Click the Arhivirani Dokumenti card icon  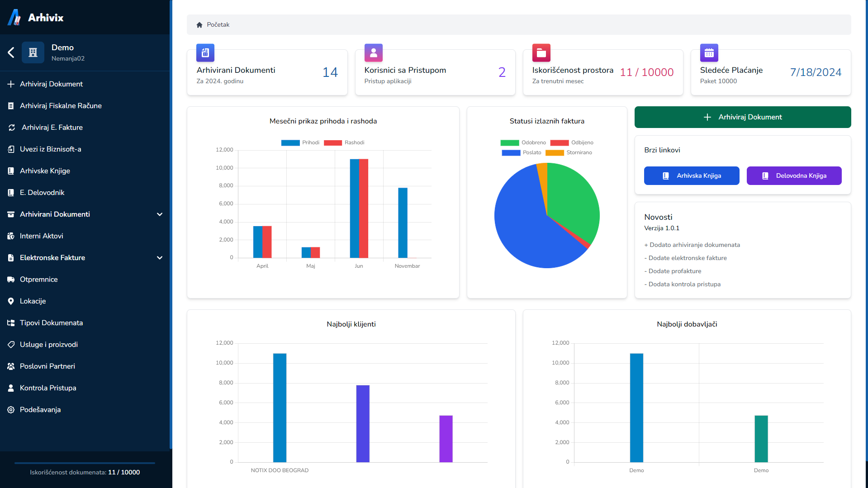[205, 53]
